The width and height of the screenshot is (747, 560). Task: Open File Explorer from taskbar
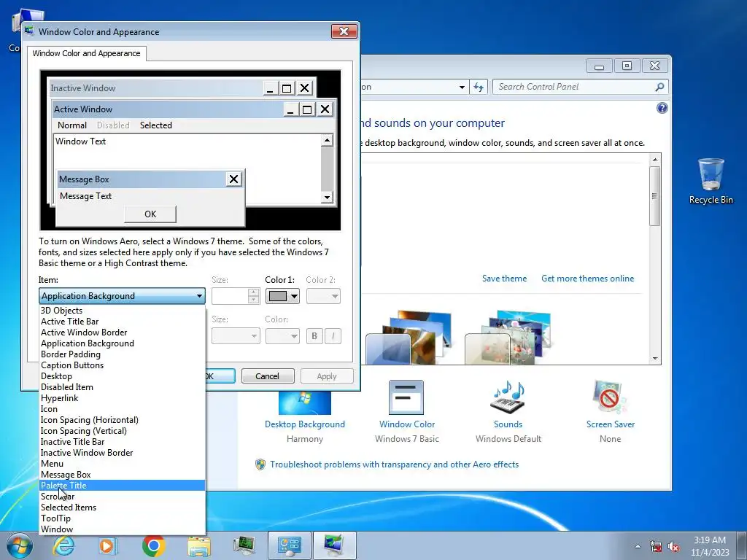(x=199, y=546)
